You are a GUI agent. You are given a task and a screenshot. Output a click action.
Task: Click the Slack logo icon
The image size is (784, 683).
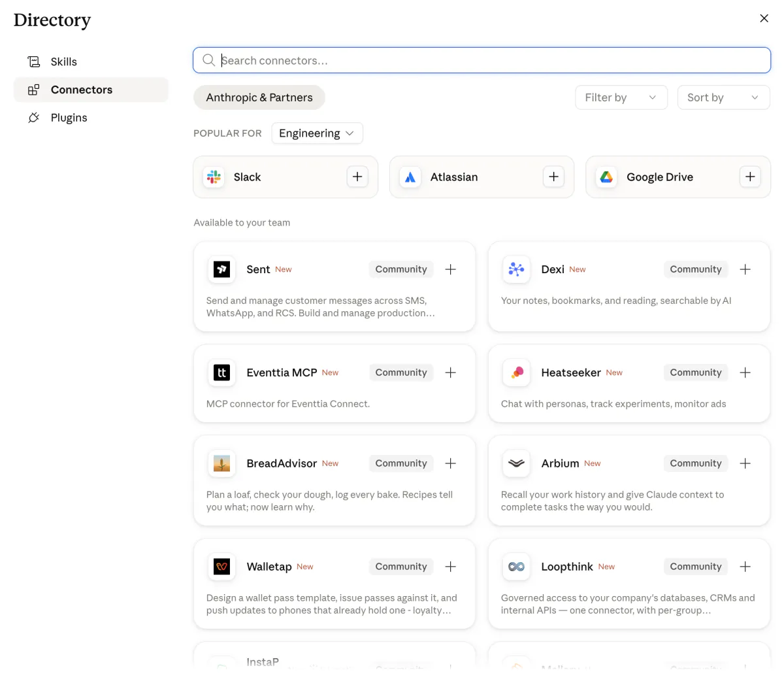click(x=214, y=177)
